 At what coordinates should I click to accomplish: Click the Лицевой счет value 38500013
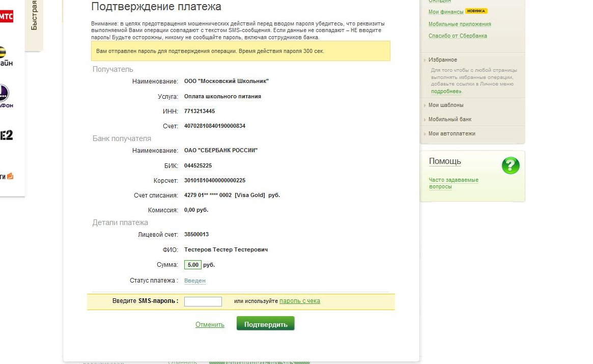[x=196, y=235]
